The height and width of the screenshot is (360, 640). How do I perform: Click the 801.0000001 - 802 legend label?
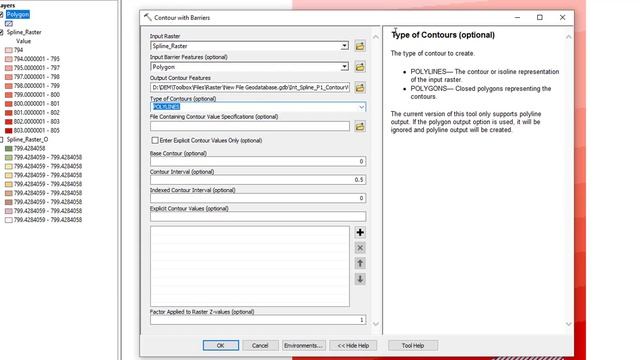[x=37, y=113]
